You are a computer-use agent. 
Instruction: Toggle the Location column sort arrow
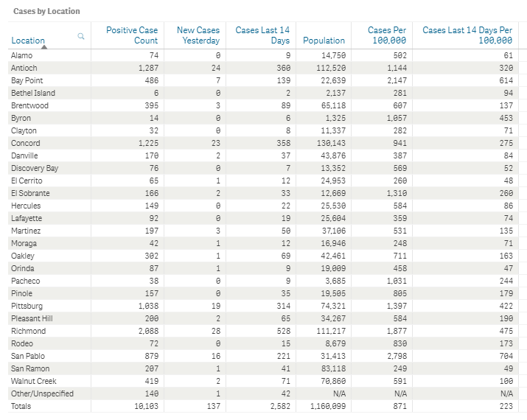[44, 47]
